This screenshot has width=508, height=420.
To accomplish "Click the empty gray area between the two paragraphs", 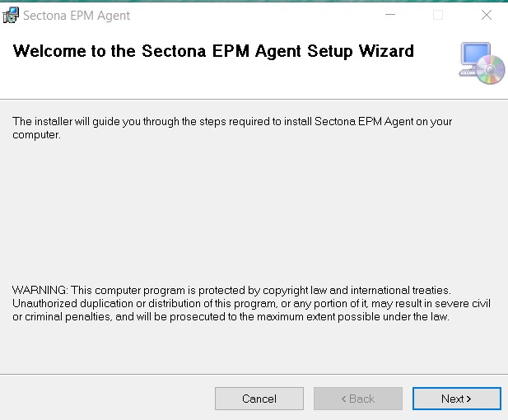I will tap(247, 214).
